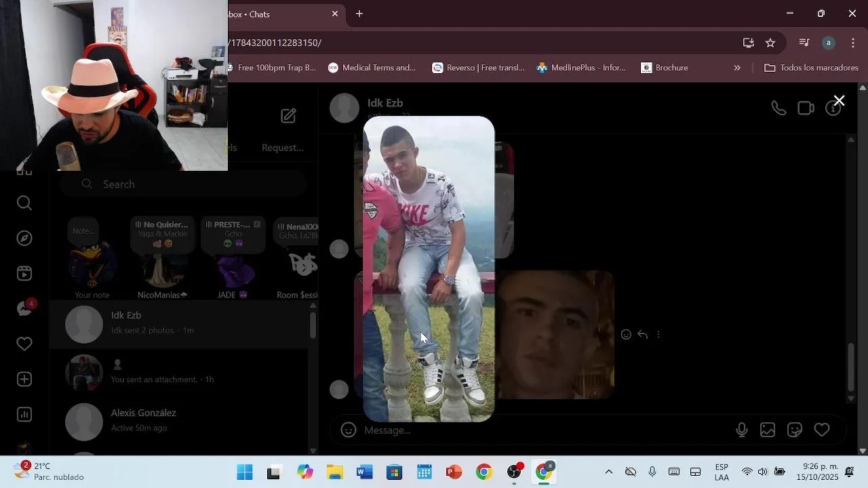Screen dimensions: 868x488
Task: Click the chat list scrollbar thumb
Action: tap(313, 325)
